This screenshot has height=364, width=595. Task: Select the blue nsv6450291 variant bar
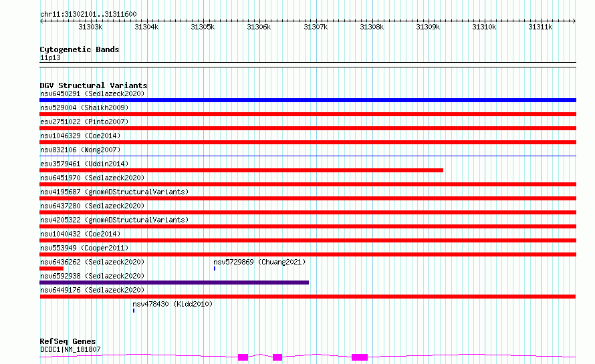[308, 100]
